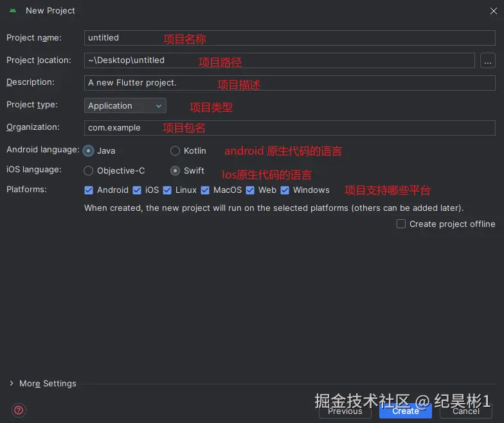Toggle the Web platform checkbox
This screenshot has height=423, width=504.
[250, 190]
